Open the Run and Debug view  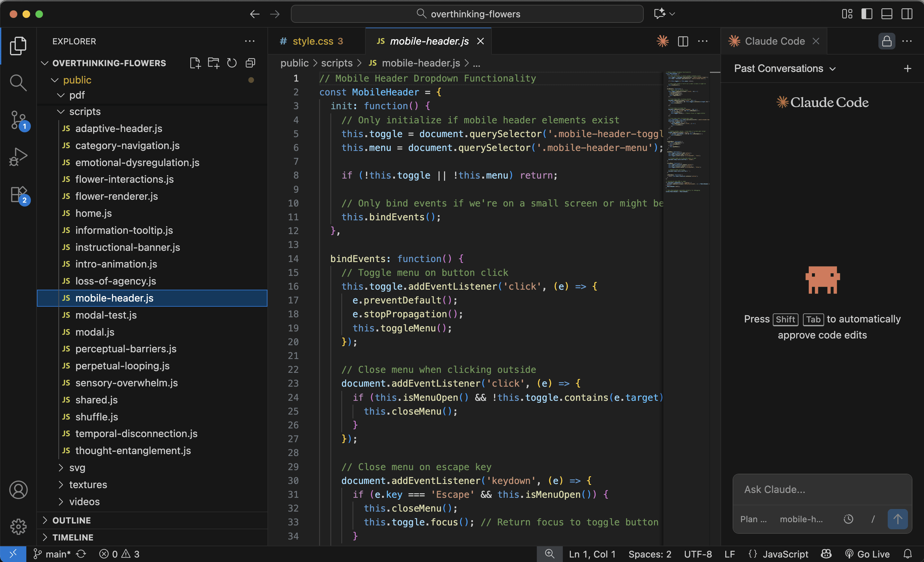(x=18, y=156)
